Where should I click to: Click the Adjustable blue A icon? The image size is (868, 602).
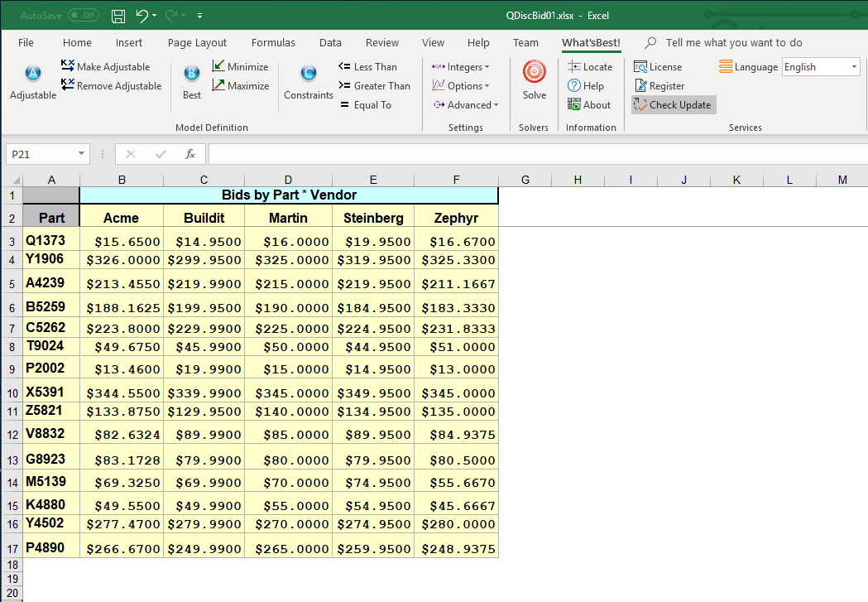click(x=33, y=73)
